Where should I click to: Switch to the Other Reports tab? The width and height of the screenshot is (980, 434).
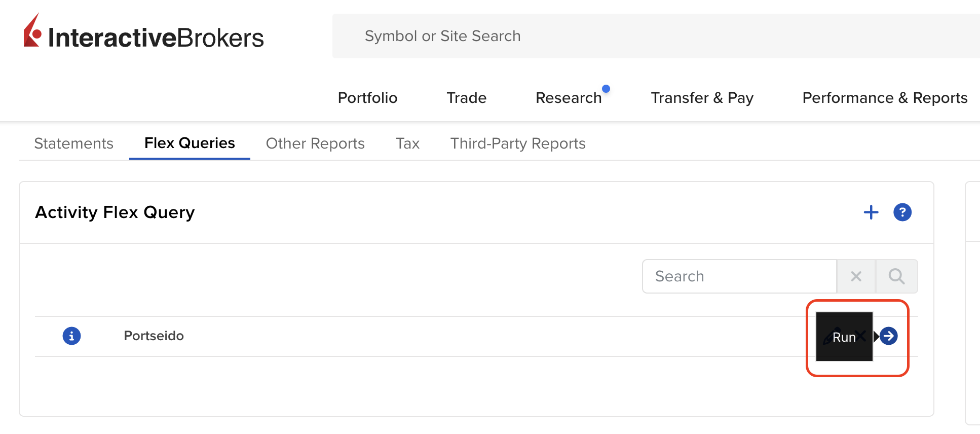click(315, 143)
